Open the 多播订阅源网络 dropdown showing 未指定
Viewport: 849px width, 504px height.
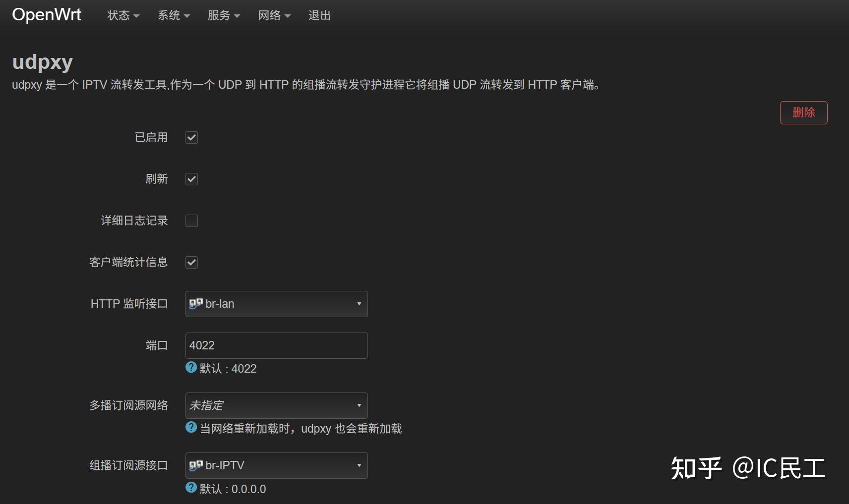[x=276, y=405]
